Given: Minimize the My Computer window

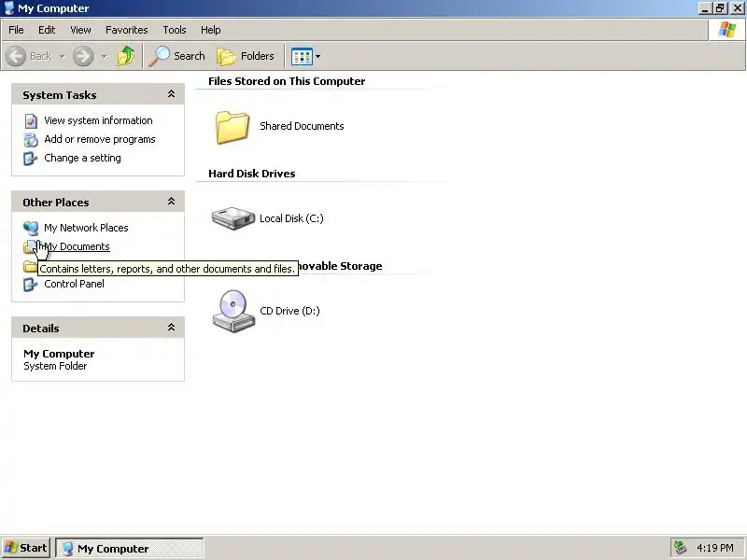Looking at the screenshot, I should point(705,8).
